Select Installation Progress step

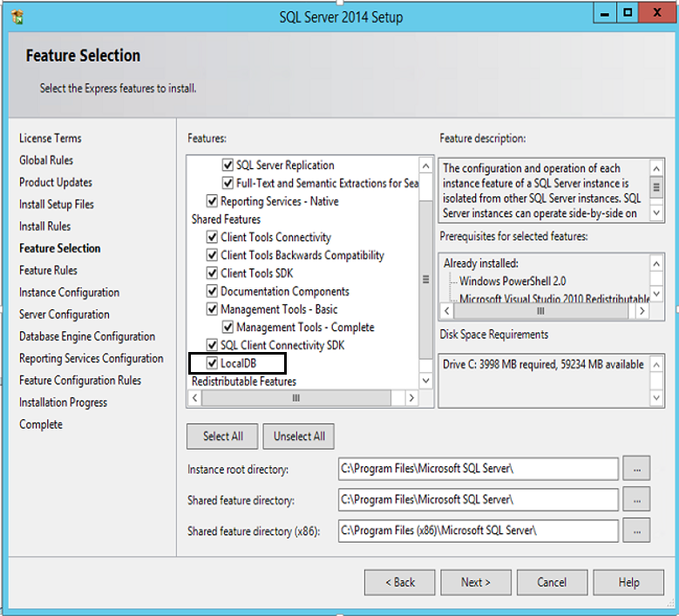(x=64, y=403)
